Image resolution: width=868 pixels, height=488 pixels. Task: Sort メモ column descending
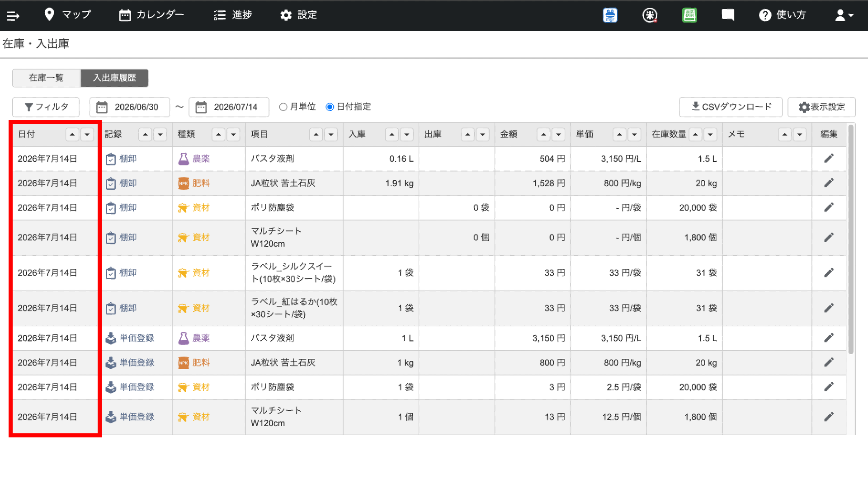tap(800, 134)
